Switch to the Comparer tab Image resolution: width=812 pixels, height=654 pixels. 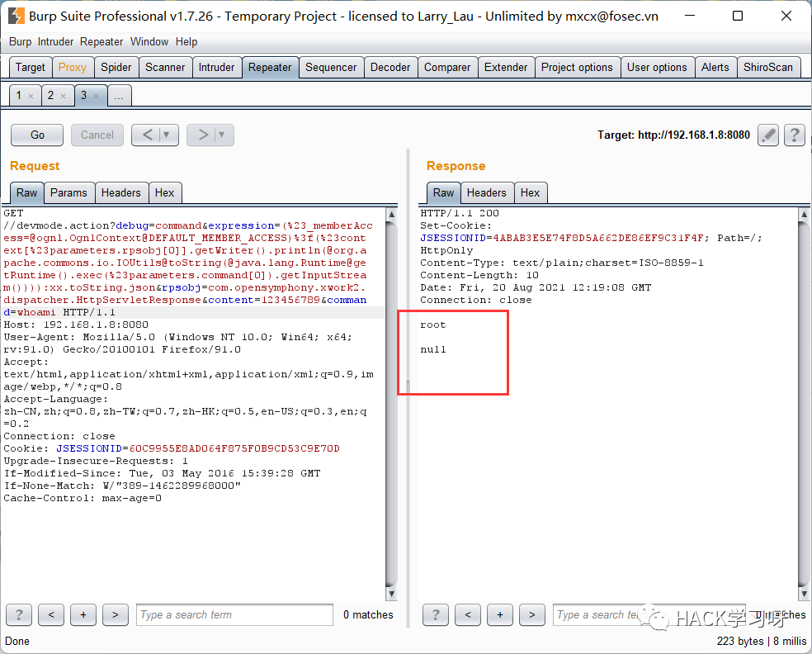pyautogui.click(x=447, y=68)
